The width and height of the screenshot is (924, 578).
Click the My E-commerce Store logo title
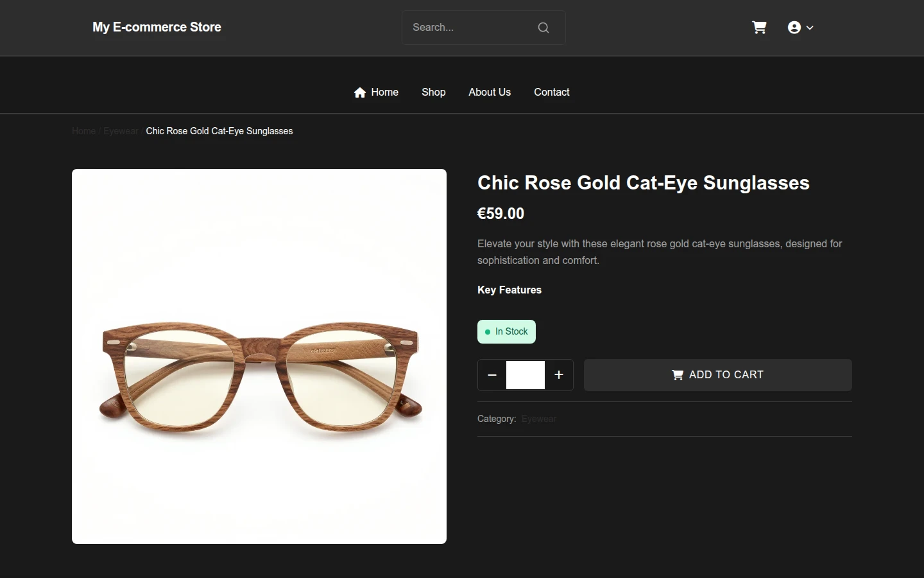point(157,27)
